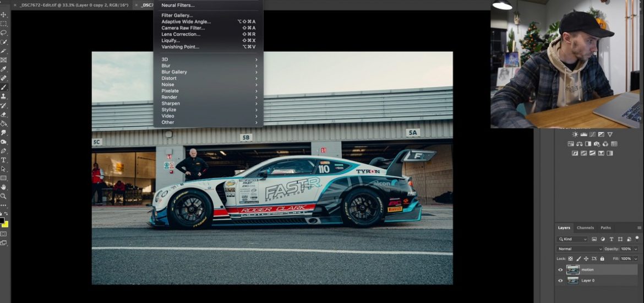Open the Fill slider dropdown arrow
644x303 pixels.
[x=636, y=259]
